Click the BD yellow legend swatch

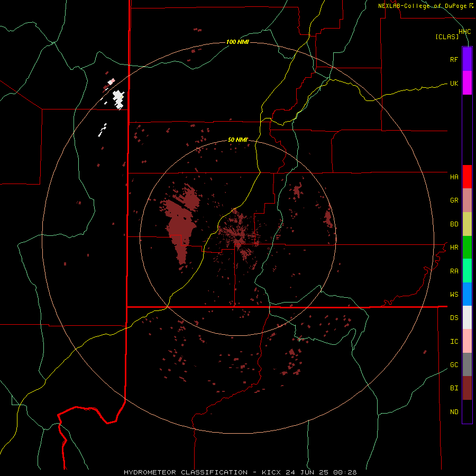click(x=467, y=224)
